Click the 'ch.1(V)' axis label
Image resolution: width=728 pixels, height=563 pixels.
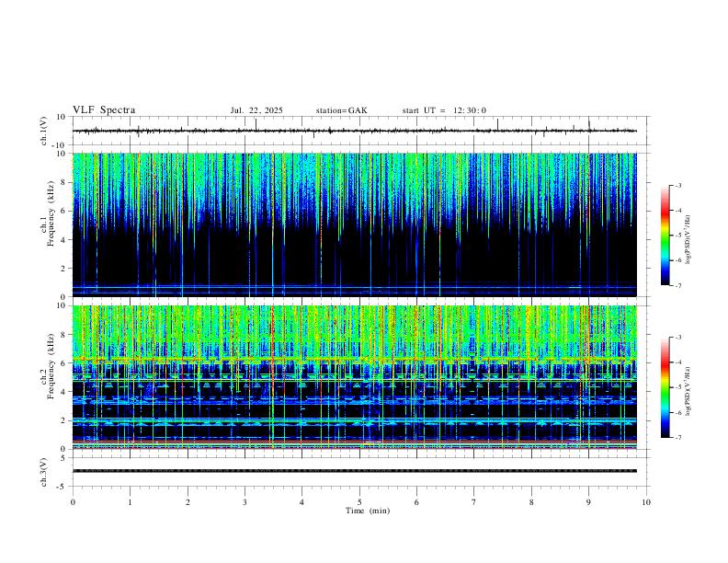(43, 131)
